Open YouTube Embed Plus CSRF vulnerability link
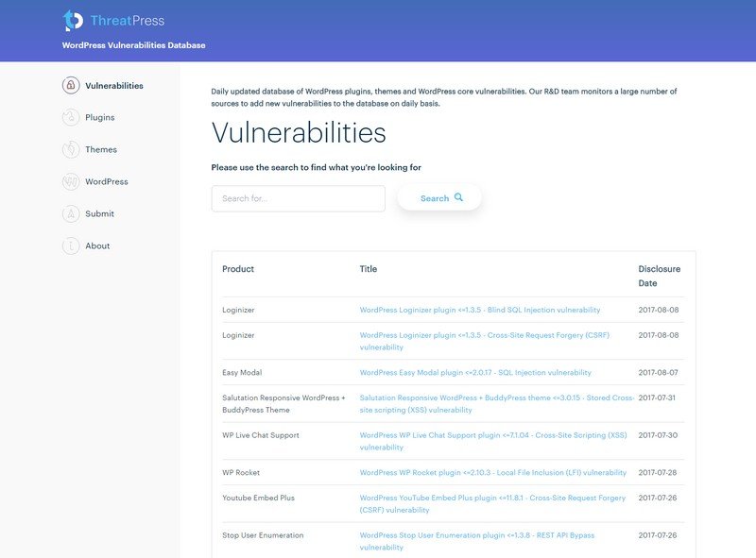The height and width of the screenshot is (558, 756). click(x=492, y=503)
